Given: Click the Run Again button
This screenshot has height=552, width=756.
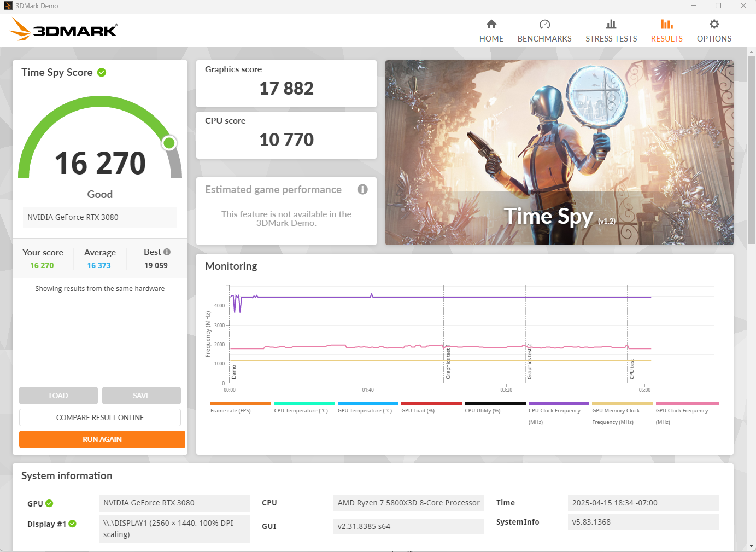Looking at the screenshot, I should click(102, 439).
